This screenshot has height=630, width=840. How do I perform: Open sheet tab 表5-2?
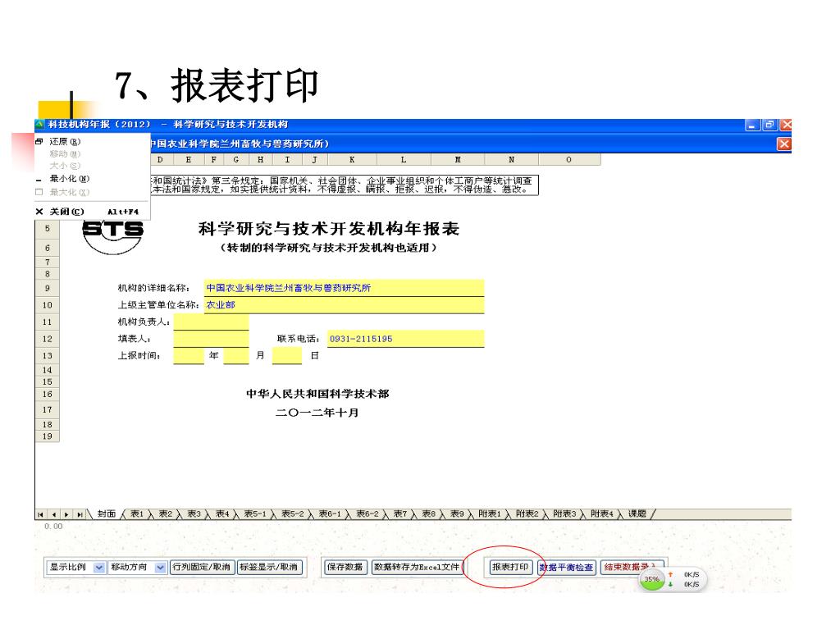click(x=293, y=514)
